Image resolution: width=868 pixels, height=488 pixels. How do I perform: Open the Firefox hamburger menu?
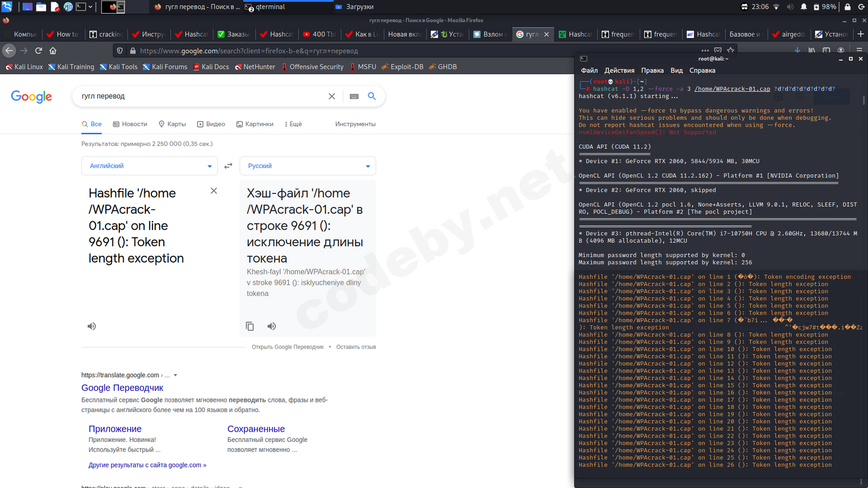(x=859, y=50)
